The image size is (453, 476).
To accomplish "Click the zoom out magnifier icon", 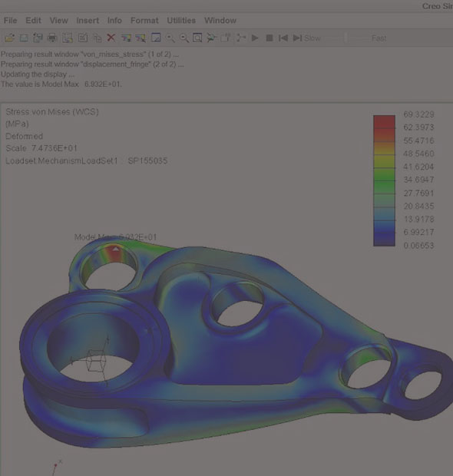I will tap(184, 38).
